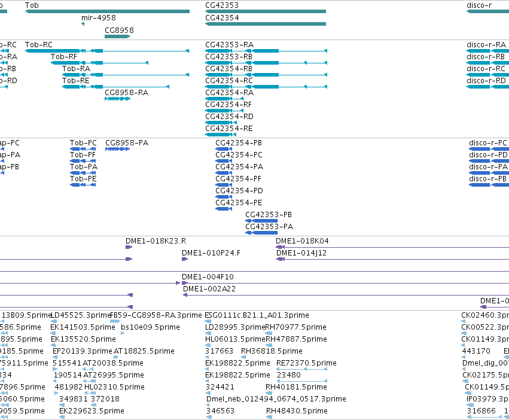Viewport: 509px width, 420px height.
Task: Select EST AT26995.5prime
Action: coord(114,375)
